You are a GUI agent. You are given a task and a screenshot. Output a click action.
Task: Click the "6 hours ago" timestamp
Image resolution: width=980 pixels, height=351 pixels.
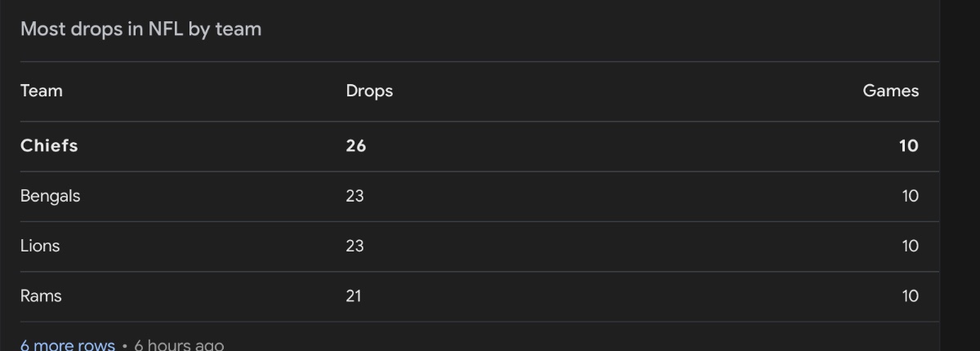click(x=179, y=344)
